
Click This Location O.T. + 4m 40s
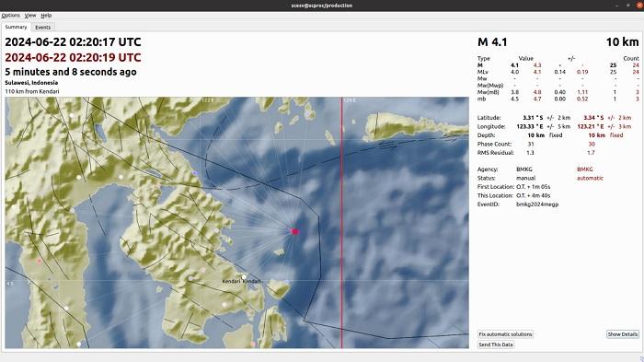533,195
